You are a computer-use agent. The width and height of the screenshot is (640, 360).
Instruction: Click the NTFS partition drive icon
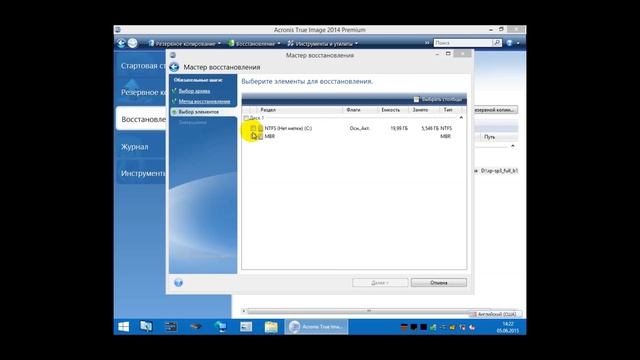(260, 128)
